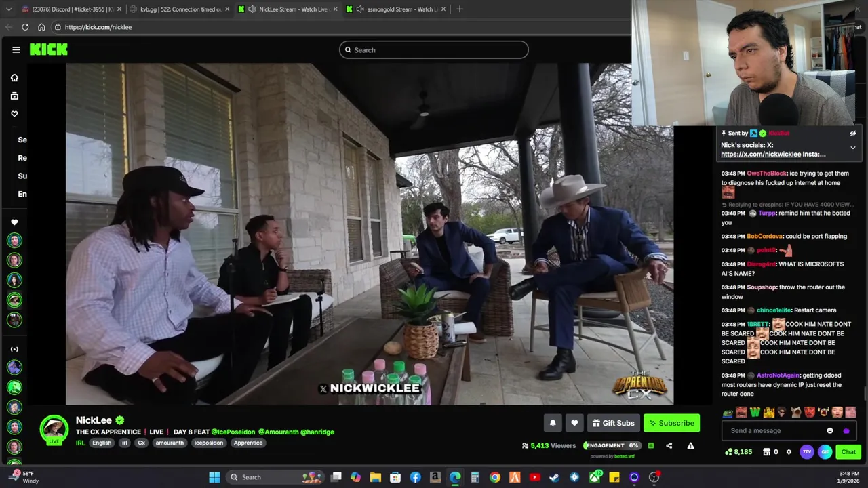Click AstroNotAgain username in chat
This screenshot has height=488, width=868.
pos(778,375)
